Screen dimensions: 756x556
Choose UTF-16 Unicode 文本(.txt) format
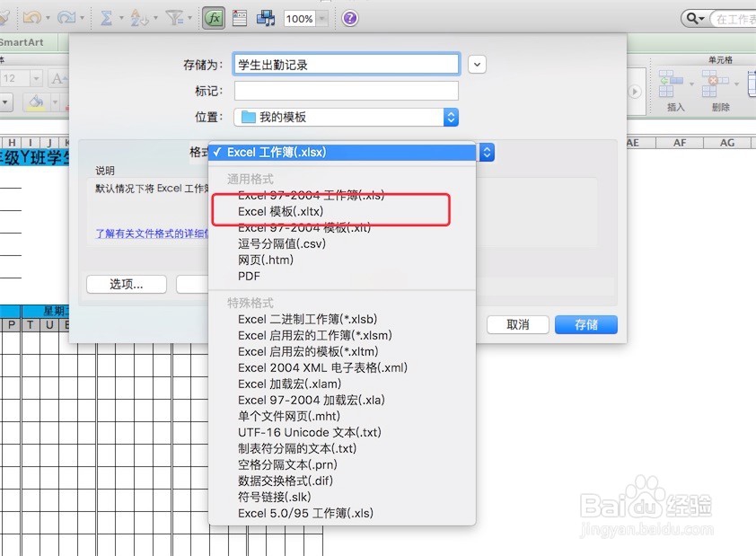pos(342,433)
